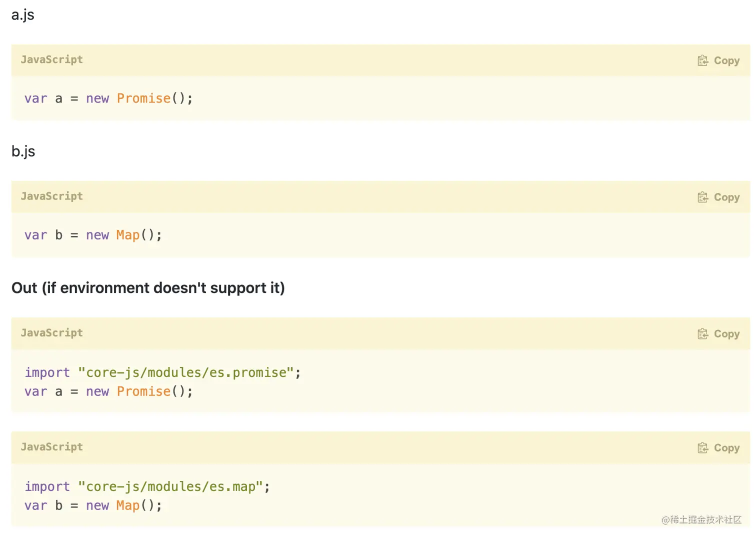Image resolution: width=756 pixels, height=539 pixels.
Task: Select the new Map() line in b.js
Action: coord(92,234)
